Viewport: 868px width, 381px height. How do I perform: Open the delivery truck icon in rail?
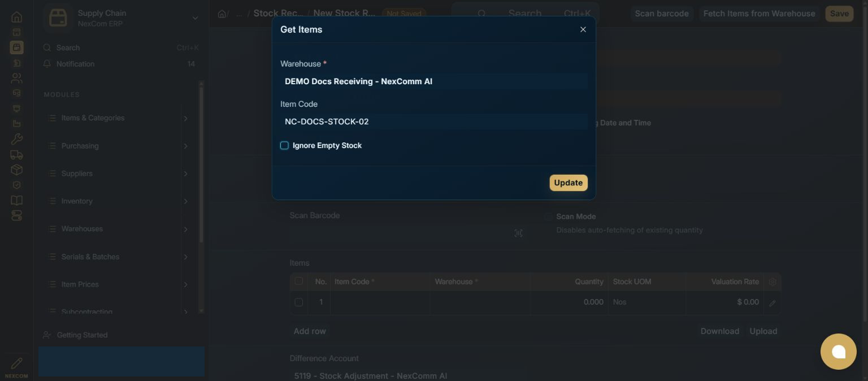point(16,154)
